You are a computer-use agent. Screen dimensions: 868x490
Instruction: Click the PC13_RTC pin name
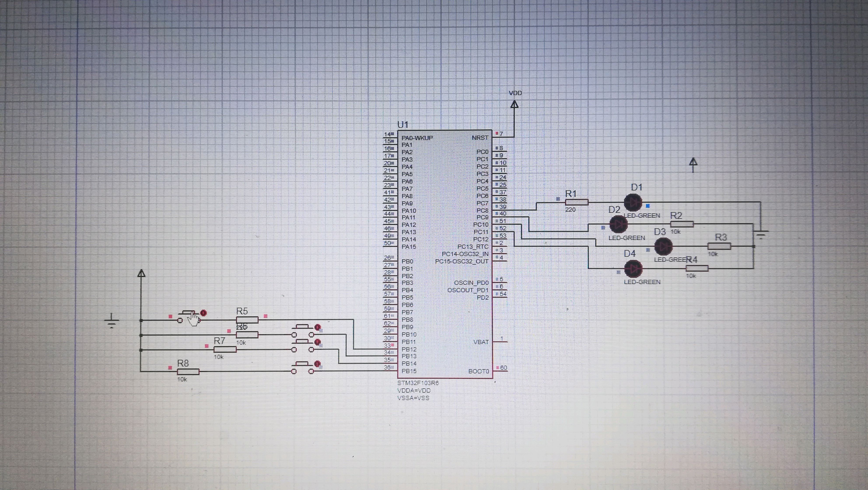coord(473,247)
